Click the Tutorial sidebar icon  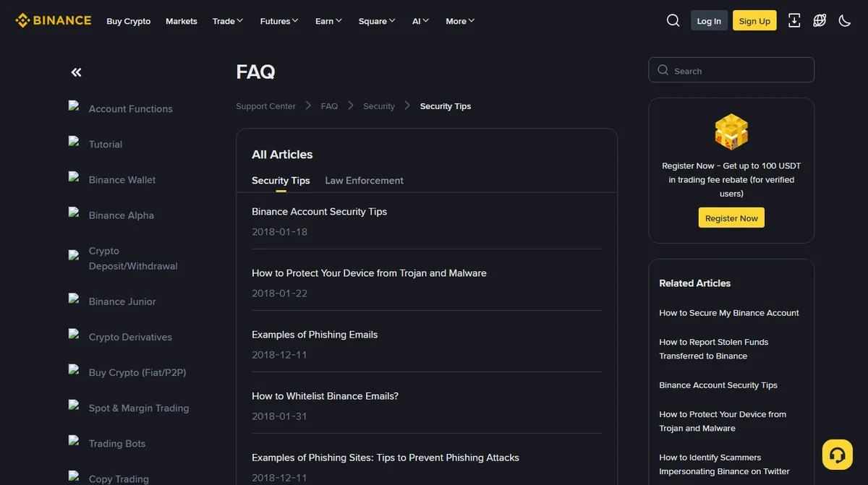[x=74, y=141]
